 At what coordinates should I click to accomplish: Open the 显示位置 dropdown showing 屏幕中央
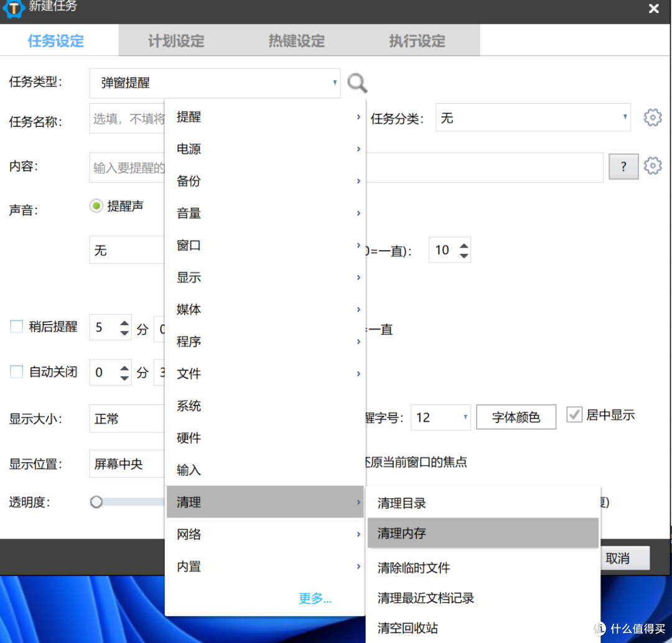[127, 463]
